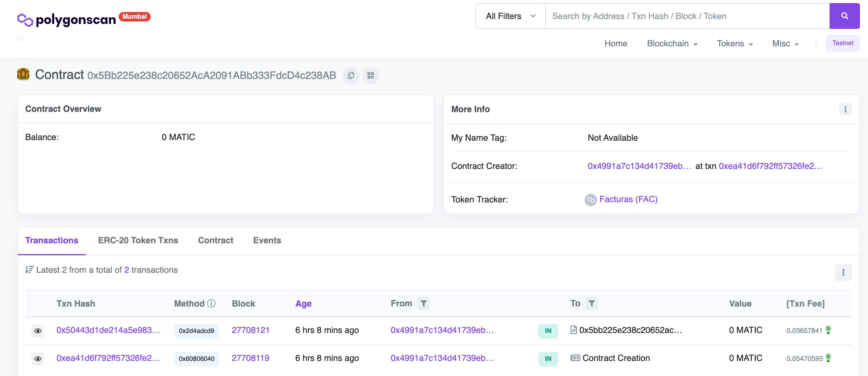Click the sort icon beside Latest 2

29,270
